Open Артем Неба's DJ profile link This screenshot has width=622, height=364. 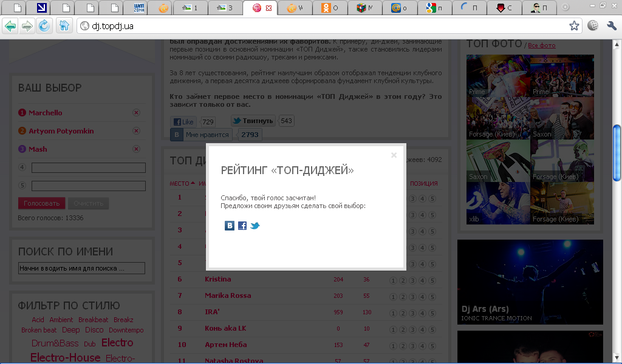(x=226, y=345)
